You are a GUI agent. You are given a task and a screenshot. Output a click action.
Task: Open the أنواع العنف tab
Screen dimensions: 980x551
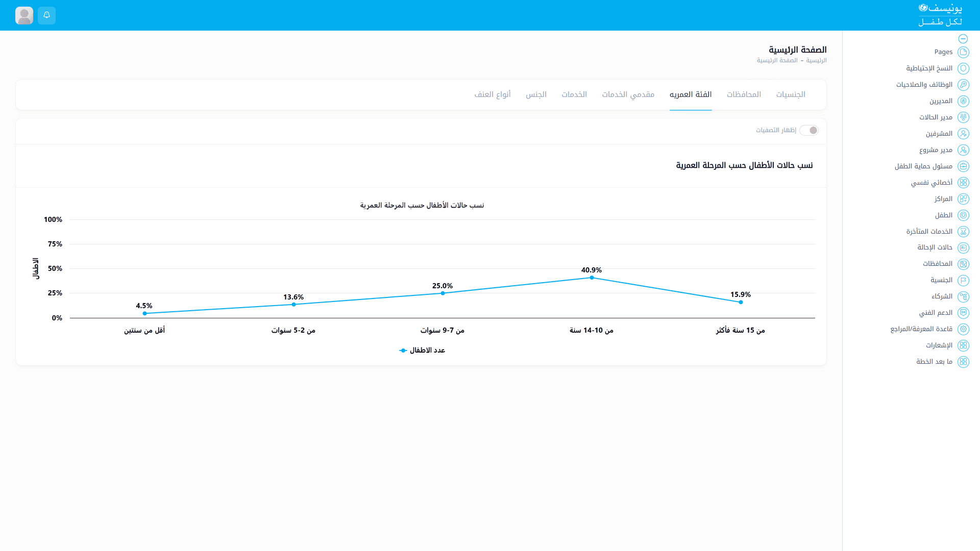click(493, 94)
